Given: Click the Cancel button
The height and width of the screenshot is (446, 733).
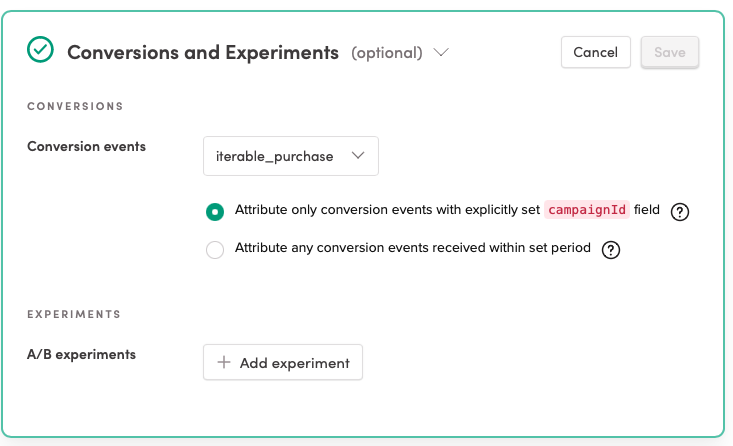Looking at the screenshot, I should click(596, 52).
